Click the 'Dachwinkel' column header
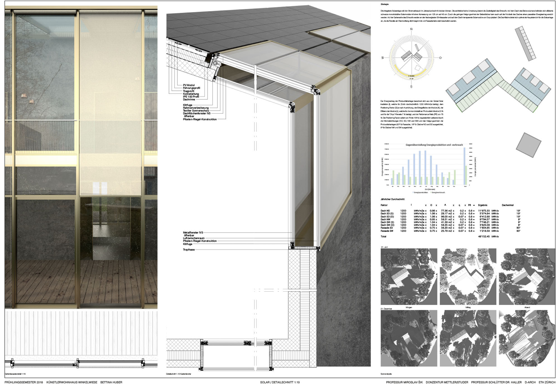This screenshot has width=558, height=392. [508, 205]
